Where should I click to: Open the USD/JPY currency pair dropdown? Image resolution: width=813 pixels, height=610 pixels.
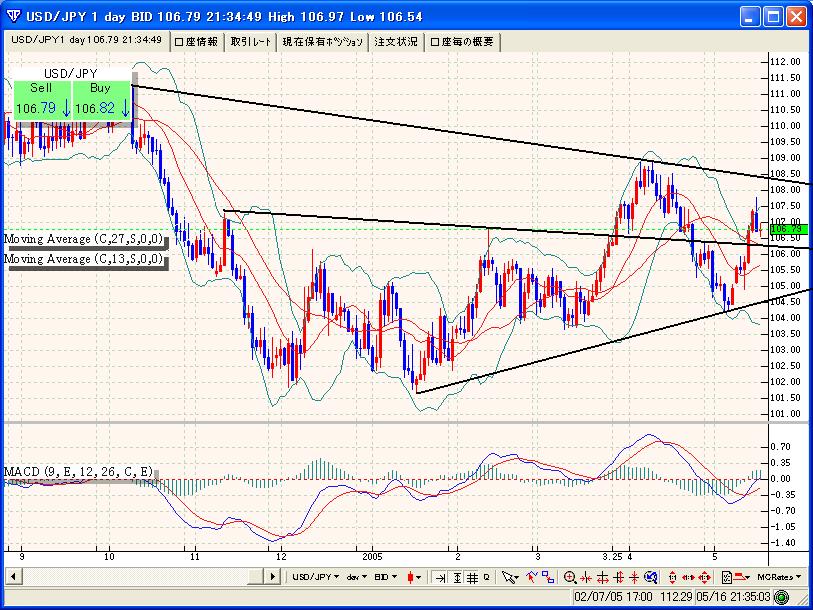point(315,577)
